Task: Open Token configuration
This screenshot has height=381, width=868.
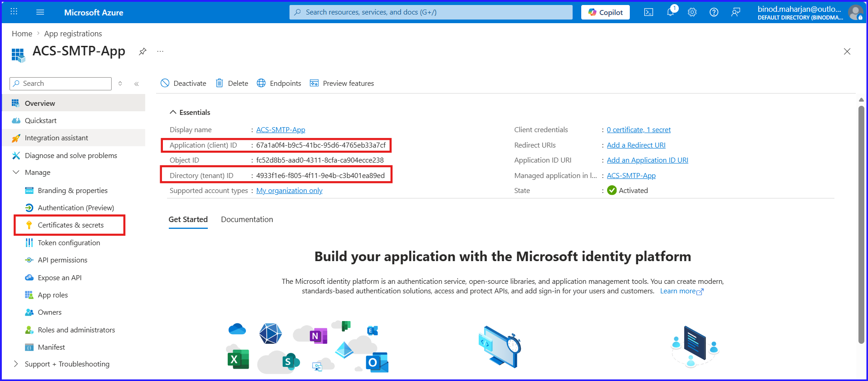Action: tap(69, 242)
